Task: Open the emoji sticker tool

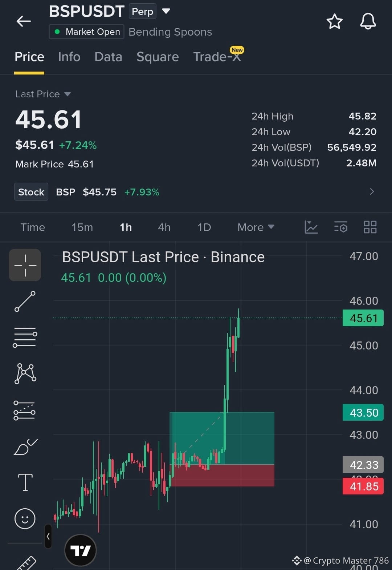Action: [x=25, y=518]
